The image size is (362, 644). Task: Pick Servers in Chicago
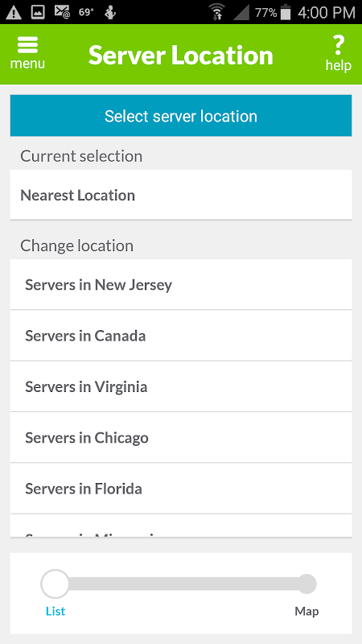tap(181, 437)
